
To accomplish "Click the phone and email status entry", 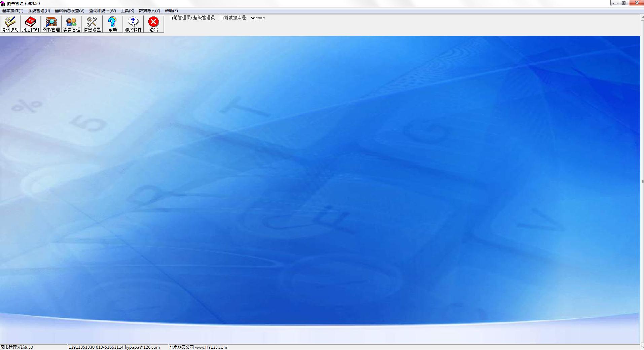I will pyautogui.click(x=114, y=347).
